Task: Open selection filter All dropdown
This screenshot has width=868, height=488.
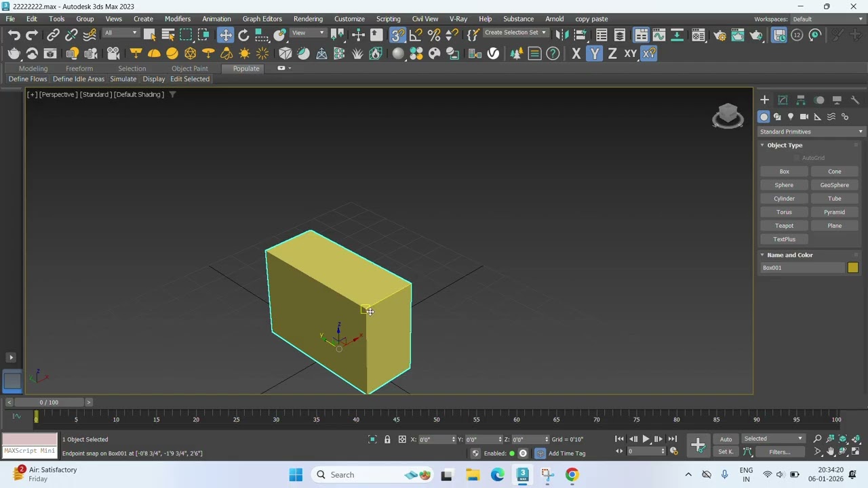Action: coord(121,33)
